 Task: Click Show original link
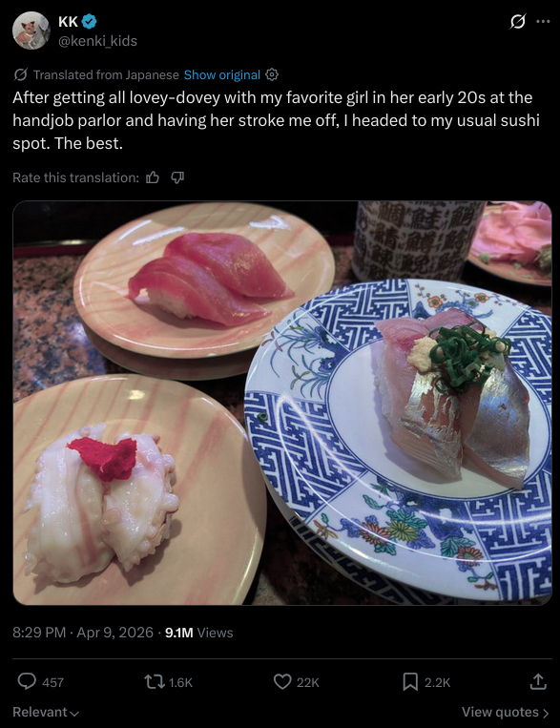222,74
